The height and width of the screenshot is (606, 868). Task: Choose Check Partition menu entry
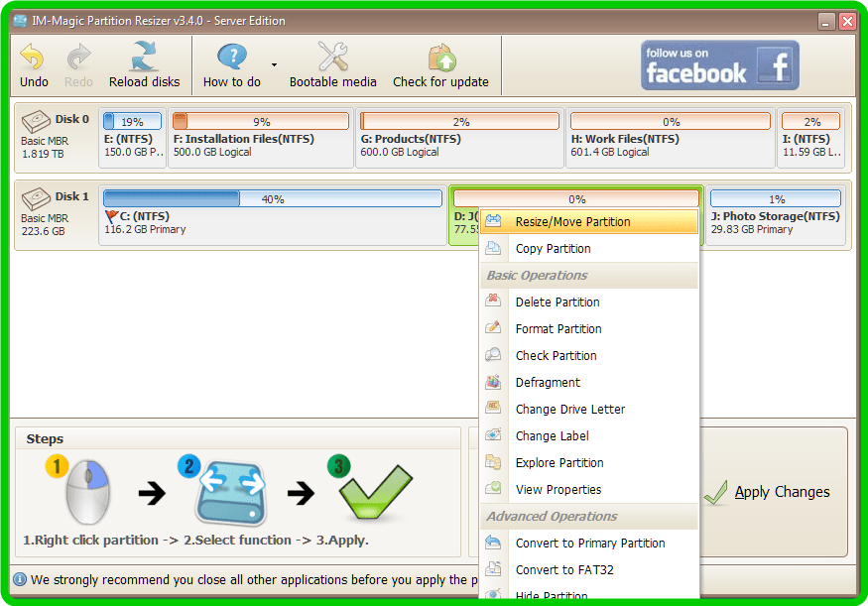pyautogui.click(x=589, y=355)
